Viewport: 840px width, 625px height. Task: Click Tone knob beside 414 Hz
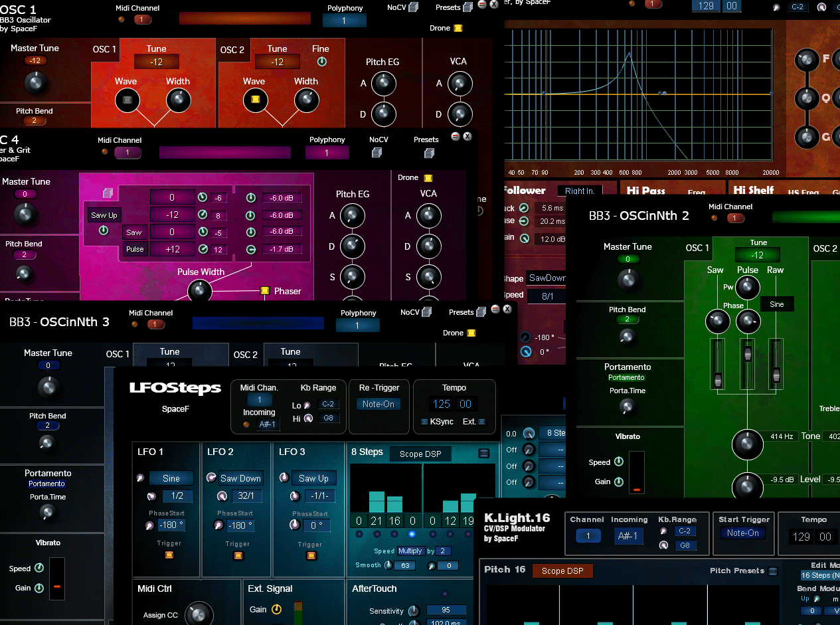[x=748, y=444]
